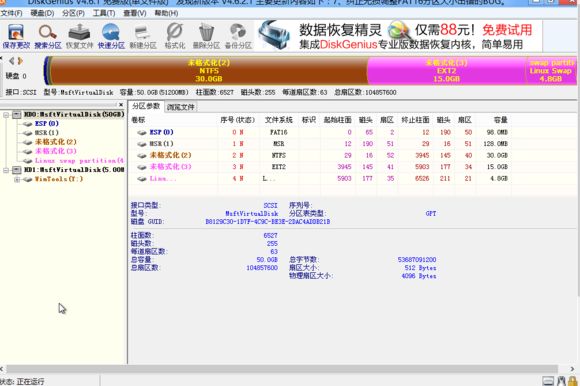
Task: Select ESP(0) in the disk tree
Action: [x=46, y=123]
